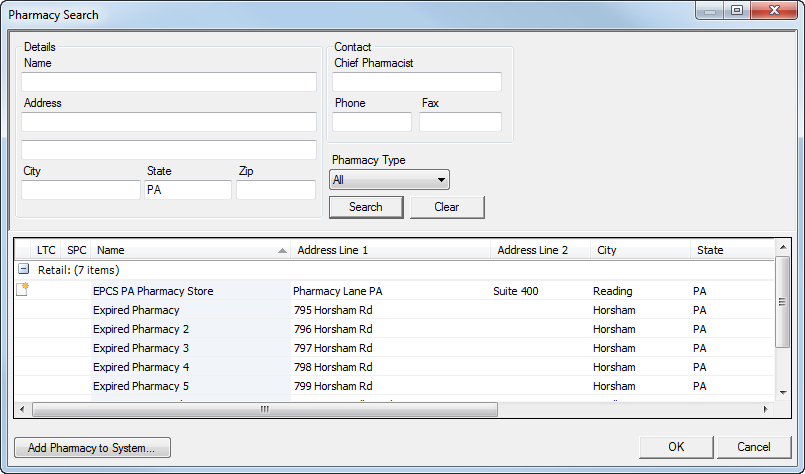805x474 pixels.
Task: Click the first Address line field
Action: [x=169, y=122]
